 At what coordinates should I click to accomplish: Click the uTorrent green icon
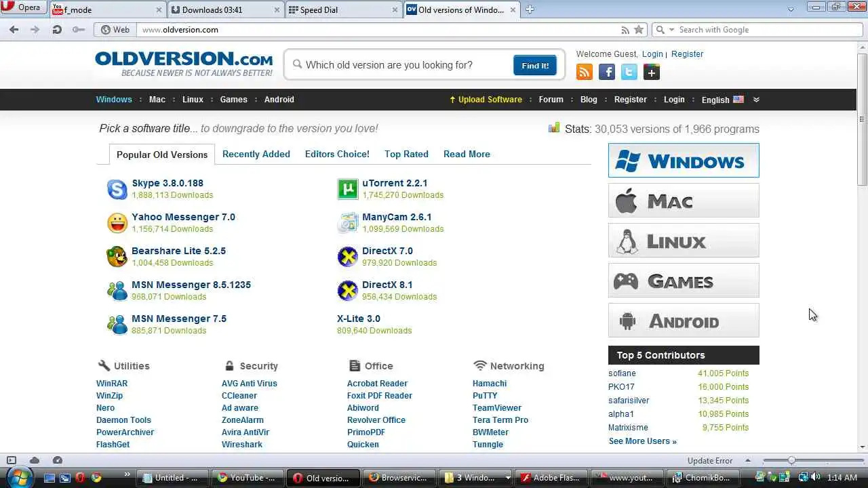[x=348, y=189]
